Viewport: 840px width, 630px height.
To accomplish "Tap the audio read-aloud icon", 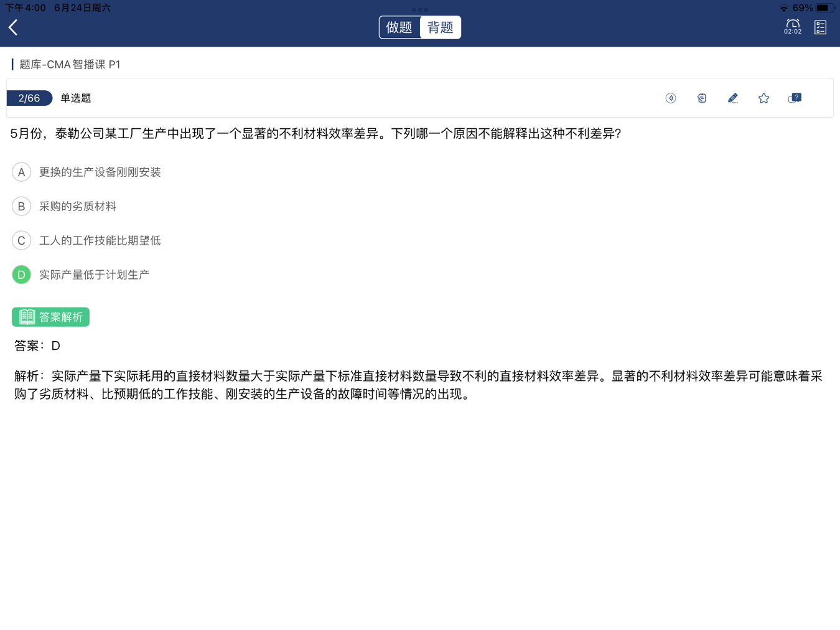I will point(670,98).
